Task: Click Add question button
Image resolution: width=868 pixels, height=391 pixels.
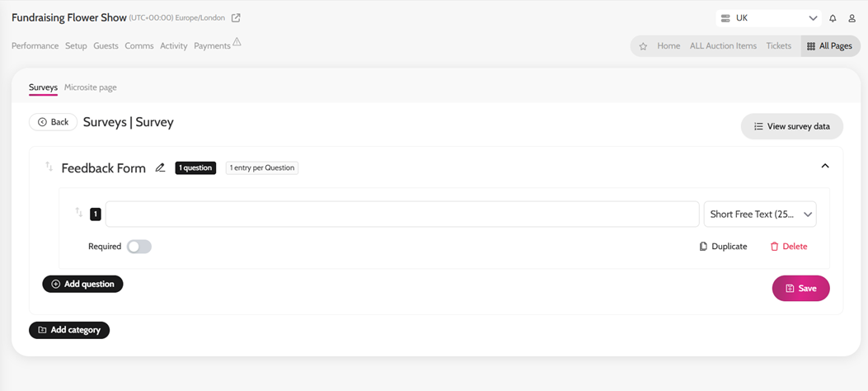Action: click(x=82, y=284)
